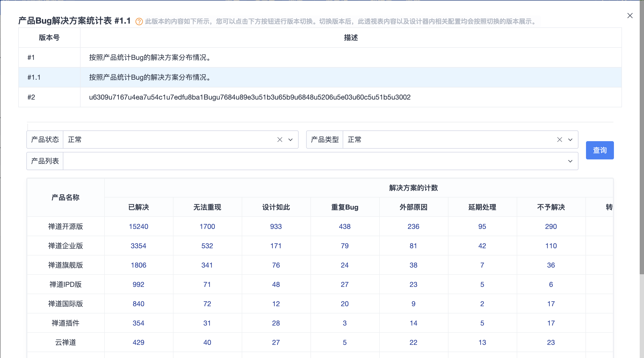Open 设计如此 count 76 for 禅道旗舰版

[276, 265]
